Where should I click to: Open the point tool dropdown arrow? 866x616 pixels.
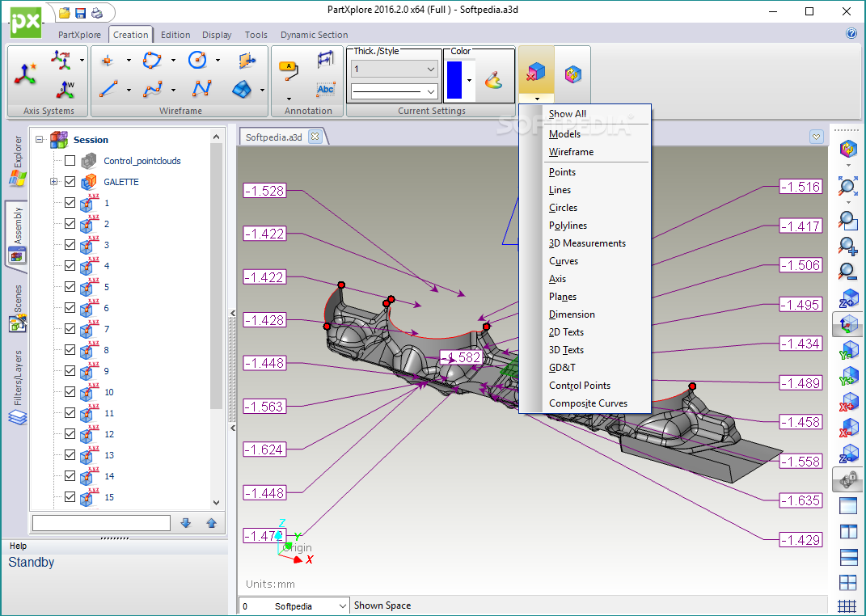coord(129,60)
